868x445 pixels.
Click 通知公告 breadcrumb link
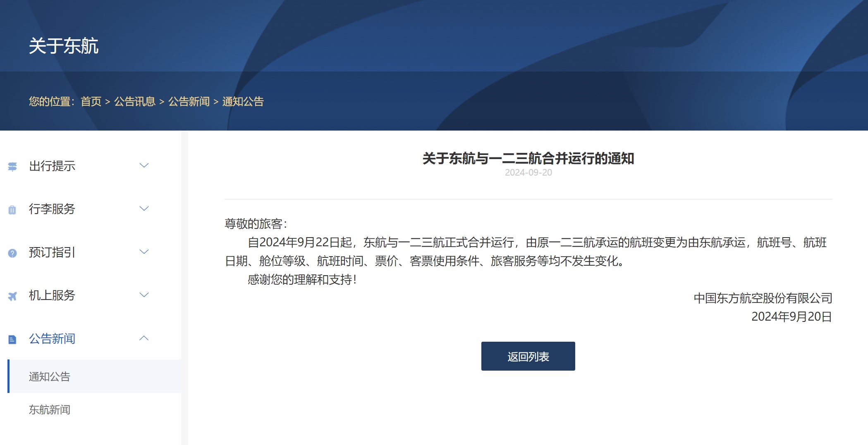243,102
